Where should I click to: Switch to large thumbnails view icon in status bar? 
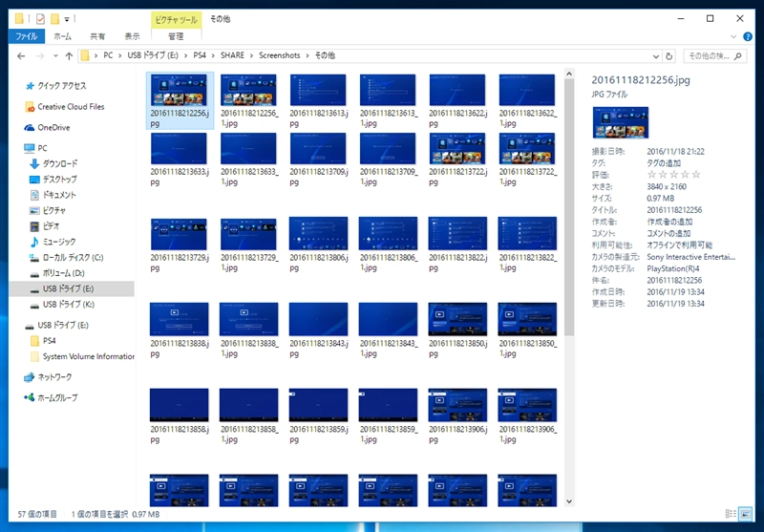click(x=745, y=514)
